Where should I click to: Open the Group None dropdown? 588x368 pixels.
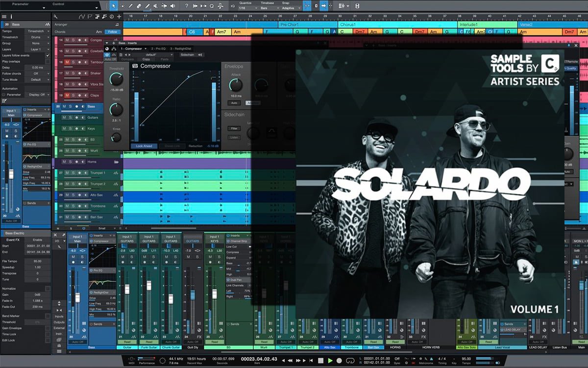point(36,43)
